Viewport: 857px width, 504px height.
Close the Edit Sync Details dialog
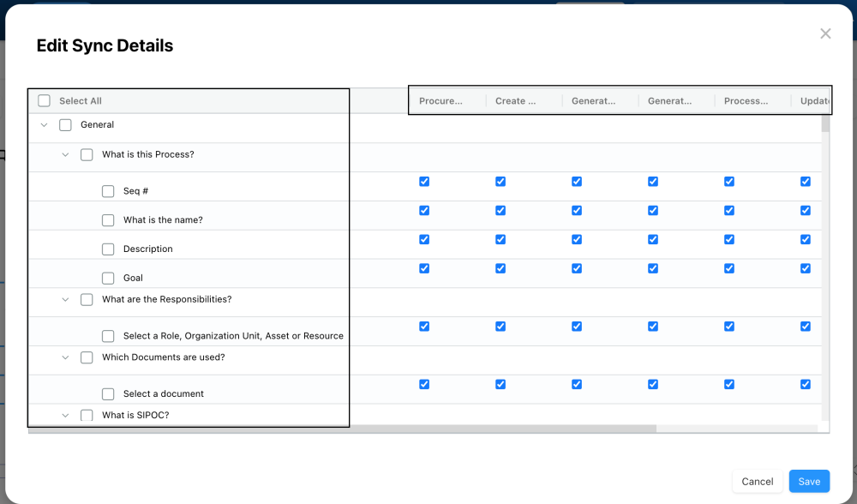pos(825,33)
